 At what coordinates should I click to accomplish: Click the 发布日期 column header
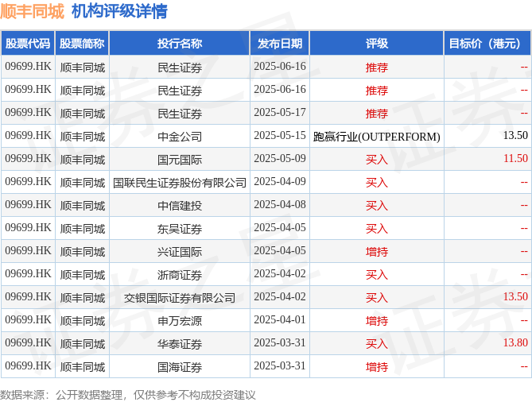tap(280, 44)
